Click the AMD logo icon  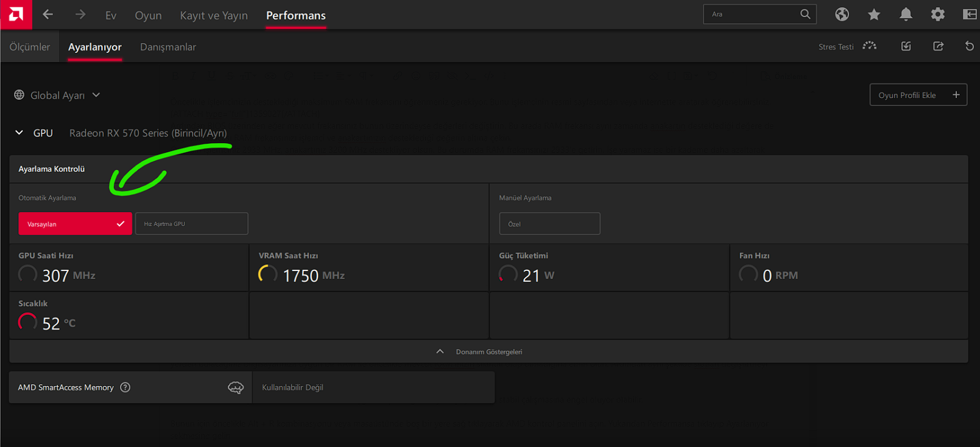[x=16, y=14]
